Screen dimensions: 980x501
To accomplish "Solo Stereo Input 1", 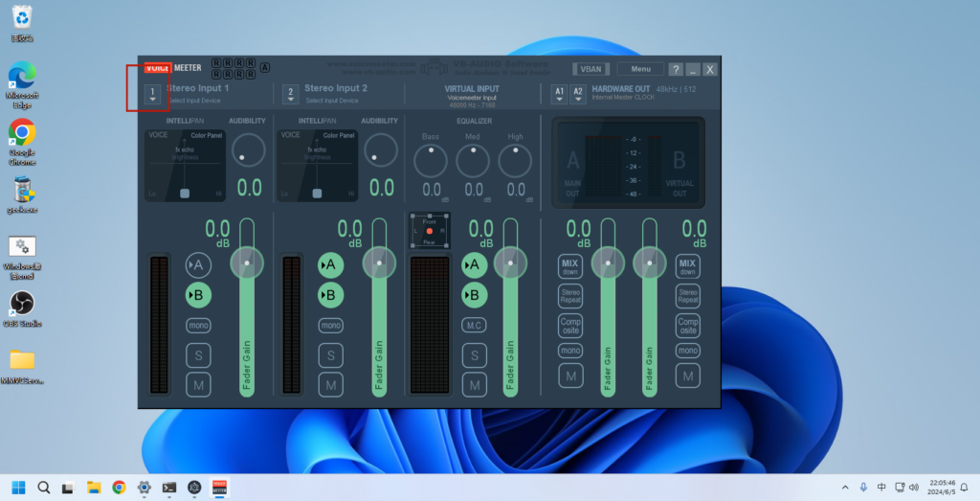I will (x=198, y=355).
